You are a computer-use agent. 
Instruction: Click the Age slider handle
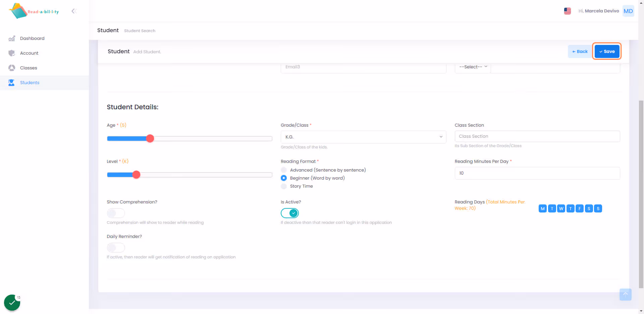click(150, 138)
